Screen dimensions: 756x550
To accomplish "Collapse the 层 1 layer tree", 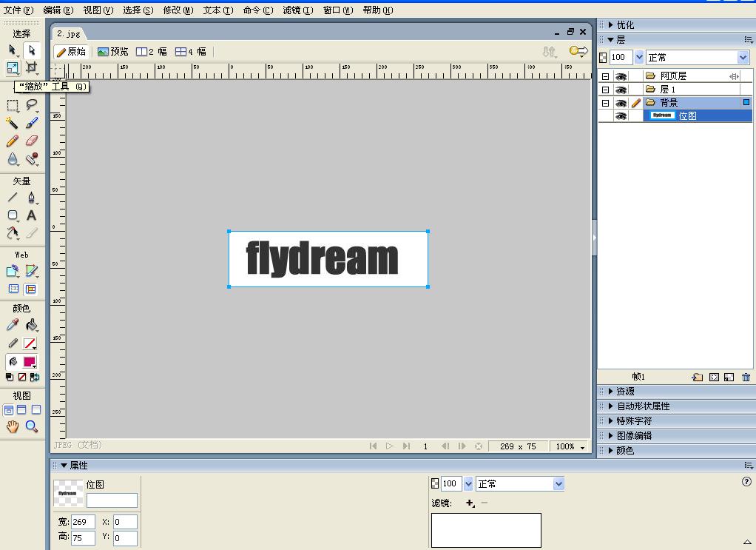I will (x=606, y=90).
